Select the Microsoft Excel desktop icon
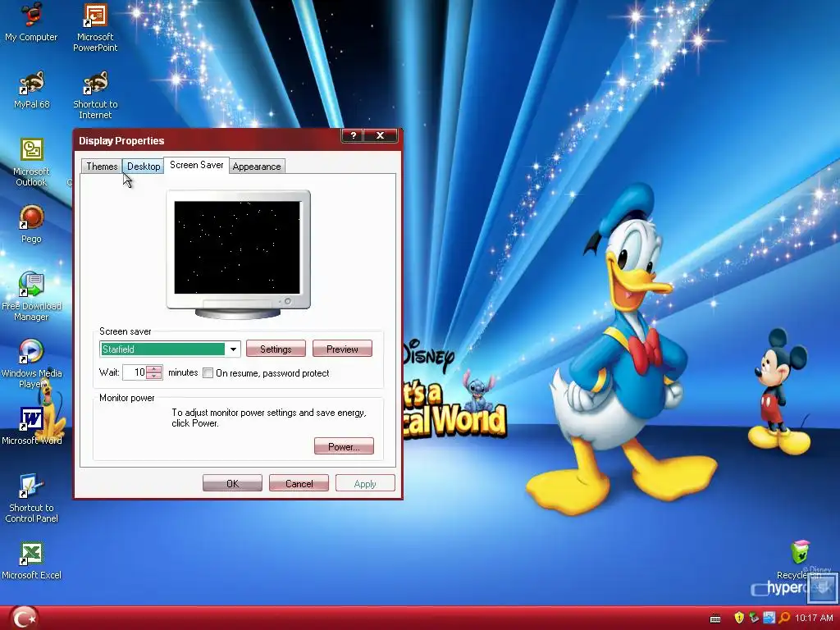This screenshot has height=630, width=840. pos(31,561)
